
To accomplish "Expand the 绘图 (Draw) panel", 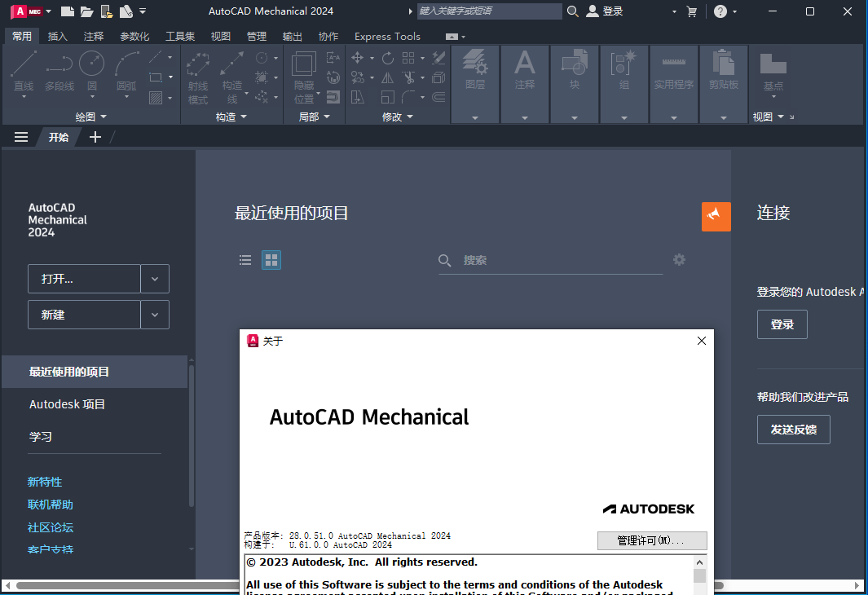I will (x=90, y=117).
